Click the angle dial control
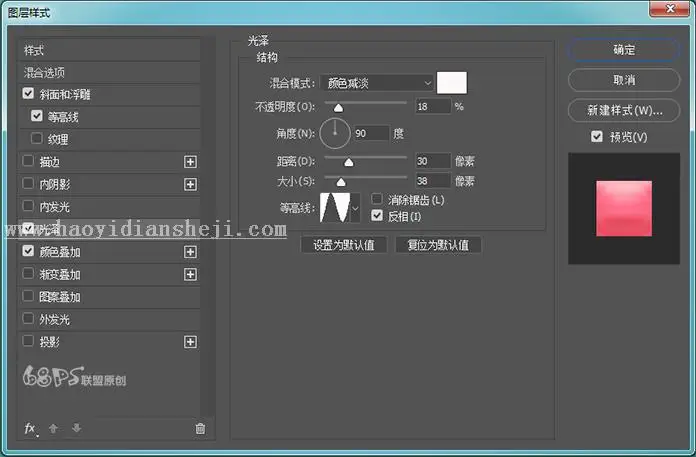This screenshot has height=457, width=696. click(x=335, y=133)
